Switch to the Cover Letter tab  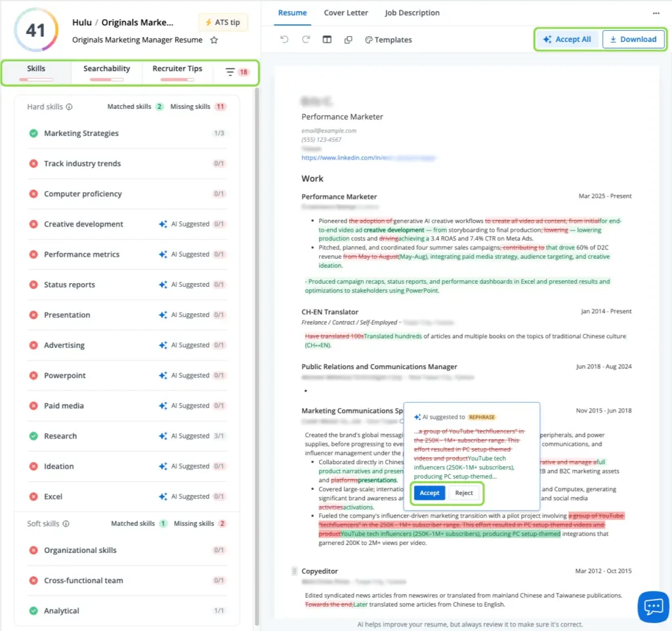tap(346, 13)
